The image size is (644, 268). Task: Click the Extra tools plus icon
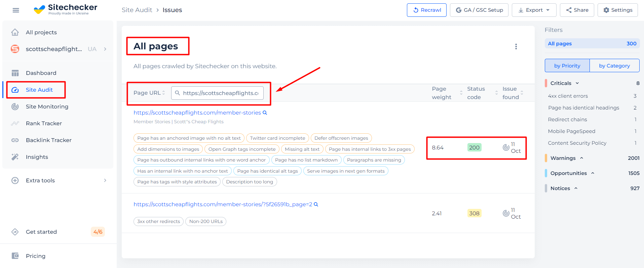click(15, 180)
